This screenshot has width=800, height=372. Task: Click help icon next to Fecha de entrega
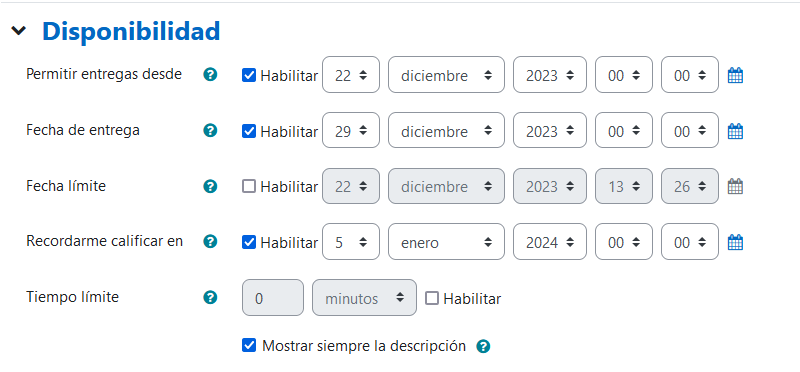210,131
